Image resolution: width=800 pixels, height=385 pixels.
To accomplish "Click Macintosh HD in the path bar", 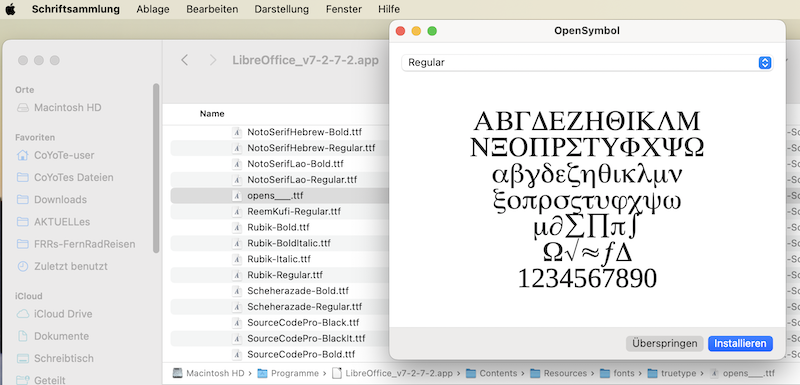I will pyautogui.click(x=208, y=373).
